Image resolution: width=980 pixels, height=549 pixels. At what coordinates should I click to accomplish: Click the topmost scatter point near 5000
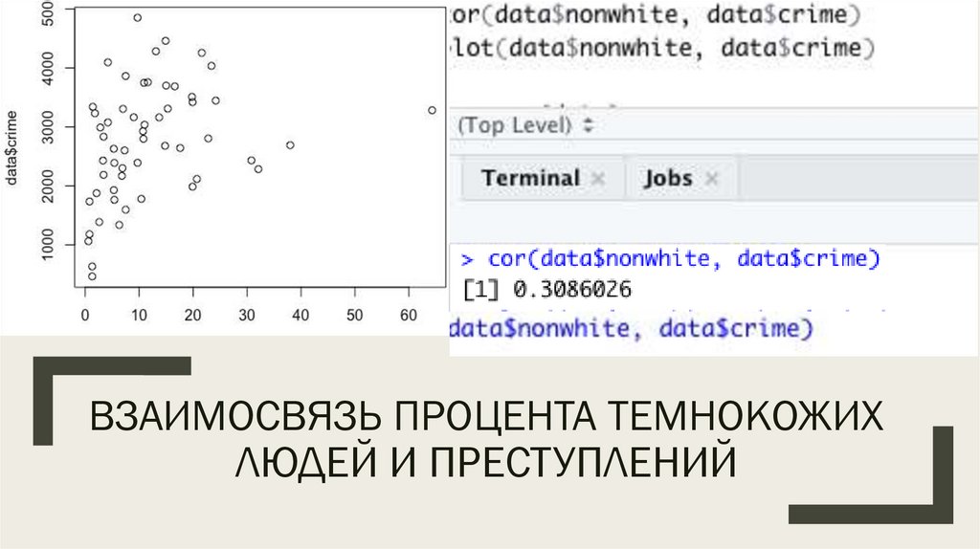137,17
